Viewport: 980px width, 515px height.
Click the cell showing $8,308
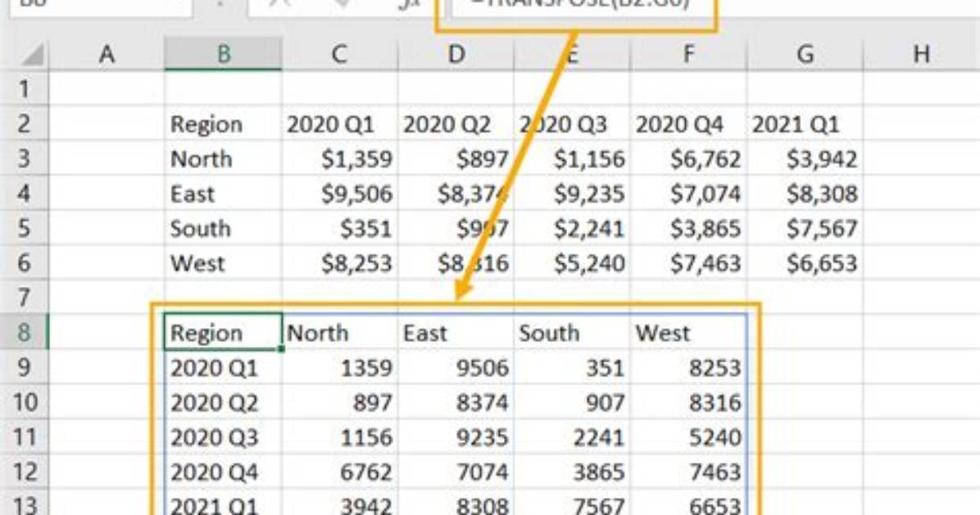point(805,194)
